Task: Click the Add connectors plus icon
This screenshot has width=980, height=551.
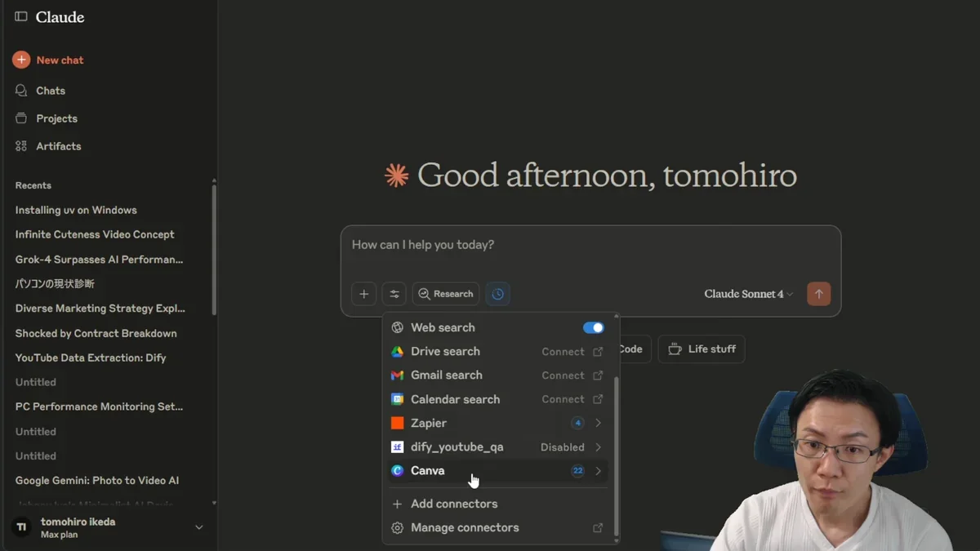Action: pyautogui.click(x=398, y=504)
